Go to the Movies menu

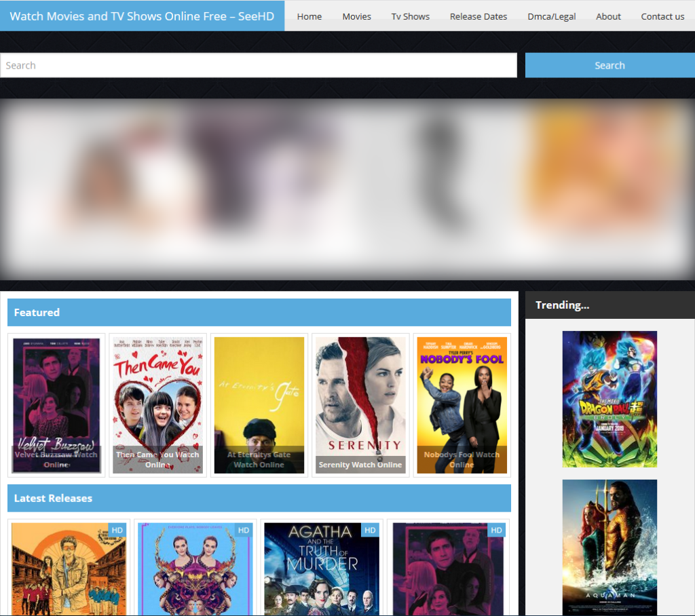pyautogui.click(x=356, y=16)
